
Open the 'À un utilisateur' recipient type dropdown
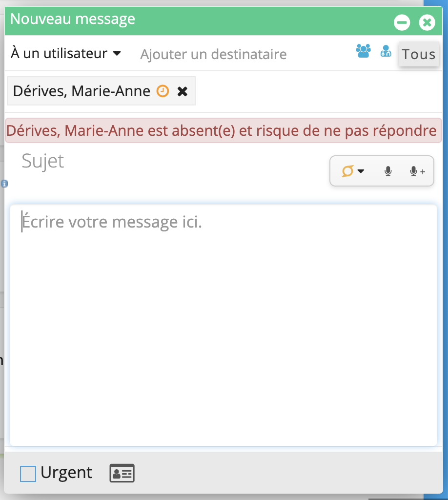pyautogui.click(x=66, y=53)
